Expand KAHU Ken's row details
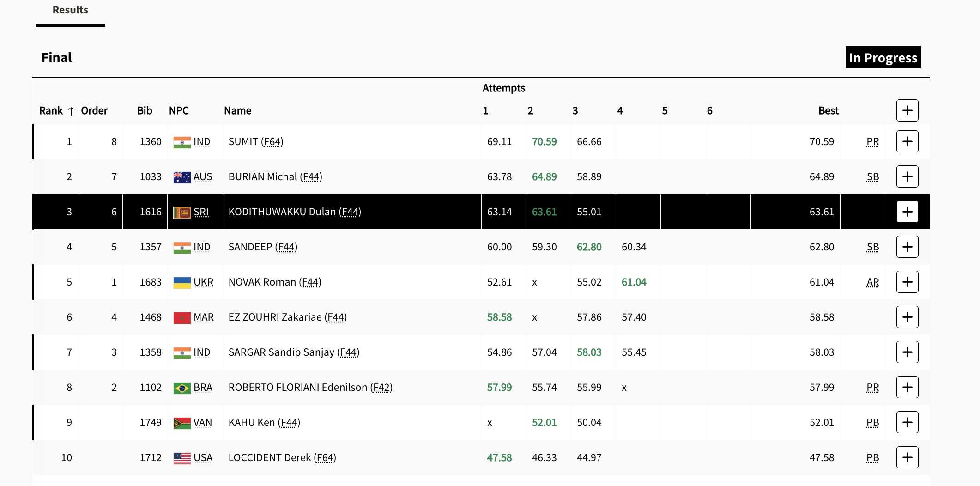The height and width of the screenshot is (486, 980). click(907, 422)
